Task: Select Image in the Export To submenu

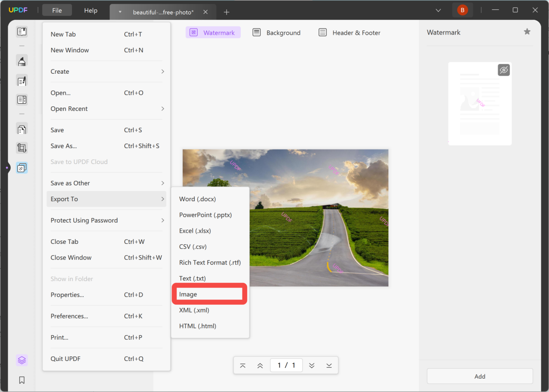Action: pos(209,294)
